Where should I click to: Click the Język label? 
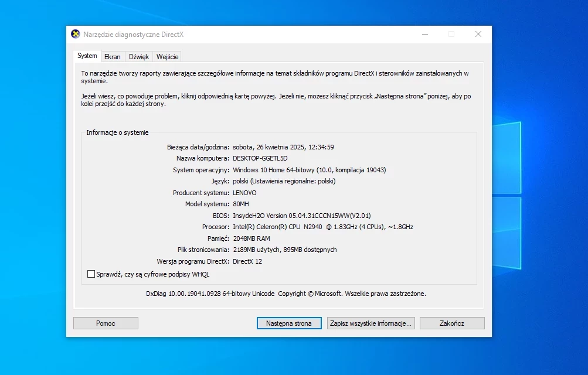point(220,181)
